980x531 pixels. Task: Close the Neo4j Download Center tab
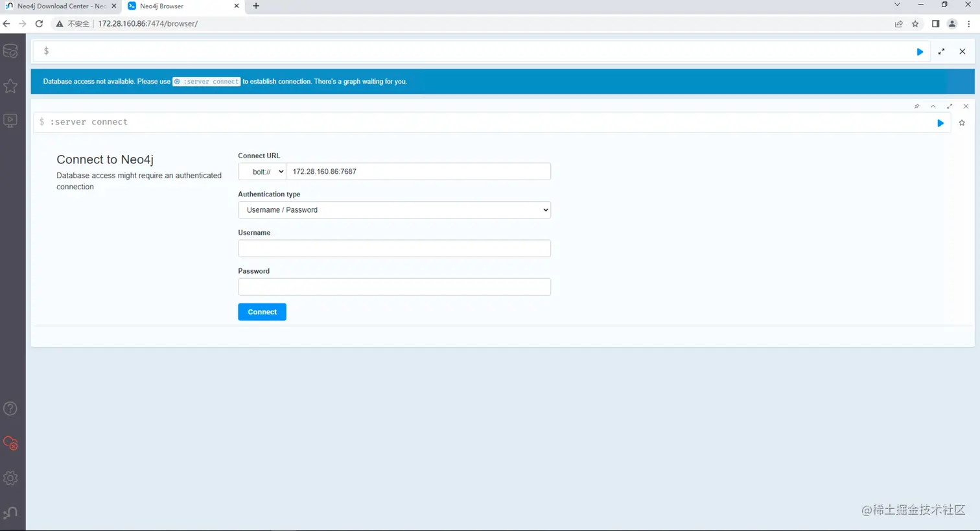point(114,6)
